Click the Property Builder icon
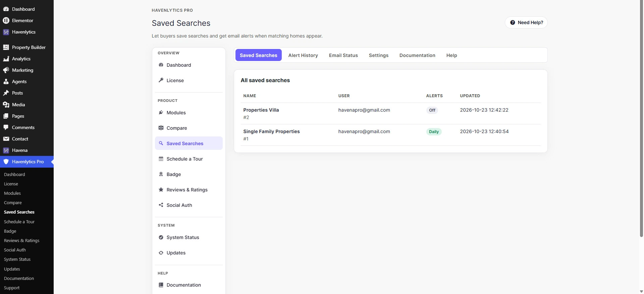 click(6, 47)
